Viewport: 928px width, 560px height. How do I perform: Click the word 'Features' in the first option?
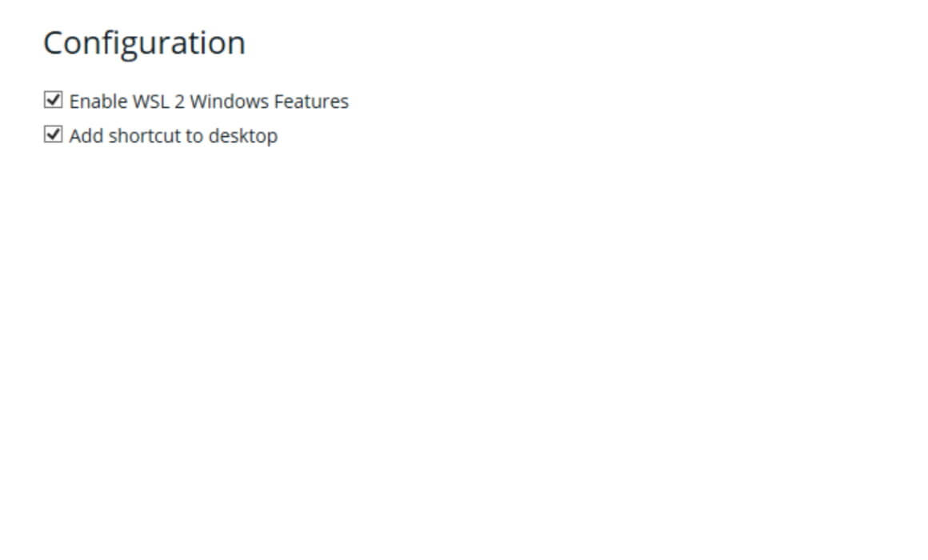311,102
